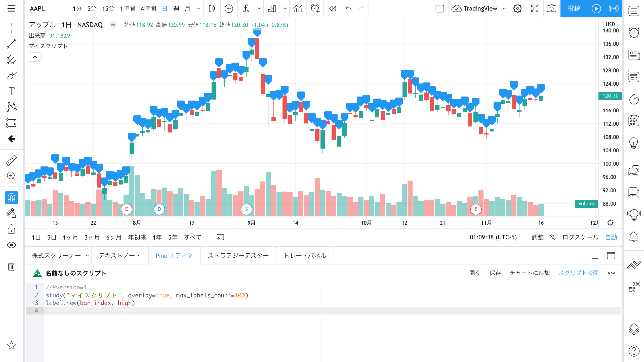Select the trend line drawing tool
The image size is (644, 362).
click(x=11, y=44)
